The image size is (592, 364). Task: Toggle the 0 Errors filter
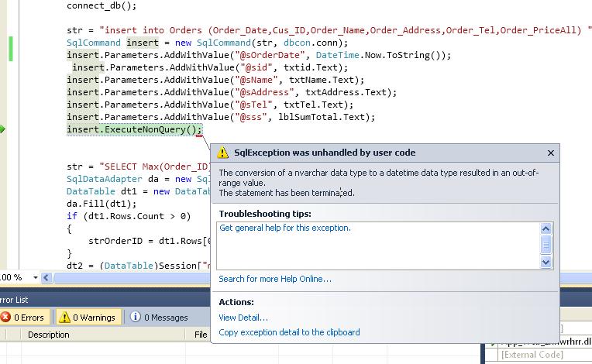pos(24,318)
